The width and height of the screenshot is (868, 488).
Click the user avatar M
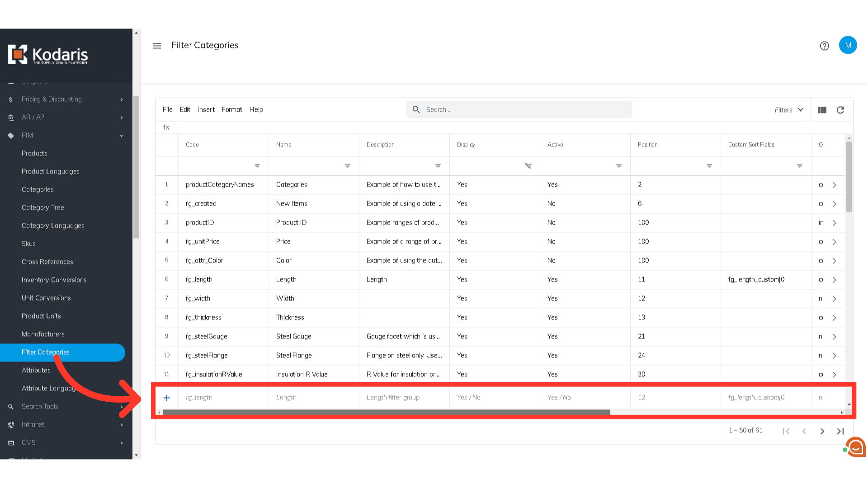[848, 45]
